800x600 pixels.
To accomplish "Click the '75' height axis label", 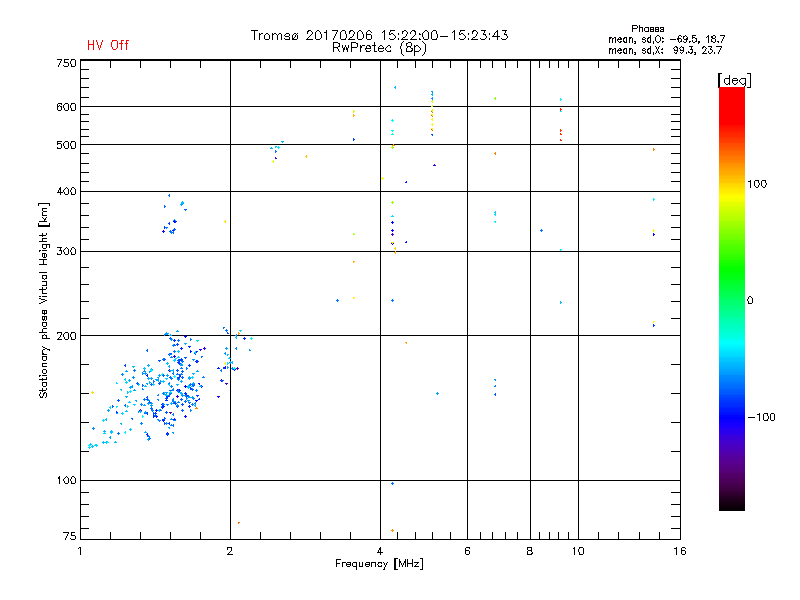I will point(70,536).
